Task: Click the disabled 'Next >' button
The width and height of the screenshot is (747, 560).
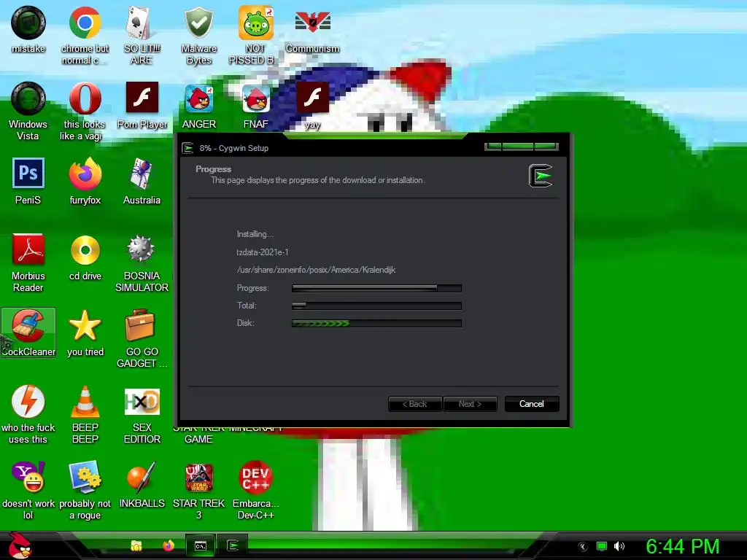Action: click(x=470, y=404)
